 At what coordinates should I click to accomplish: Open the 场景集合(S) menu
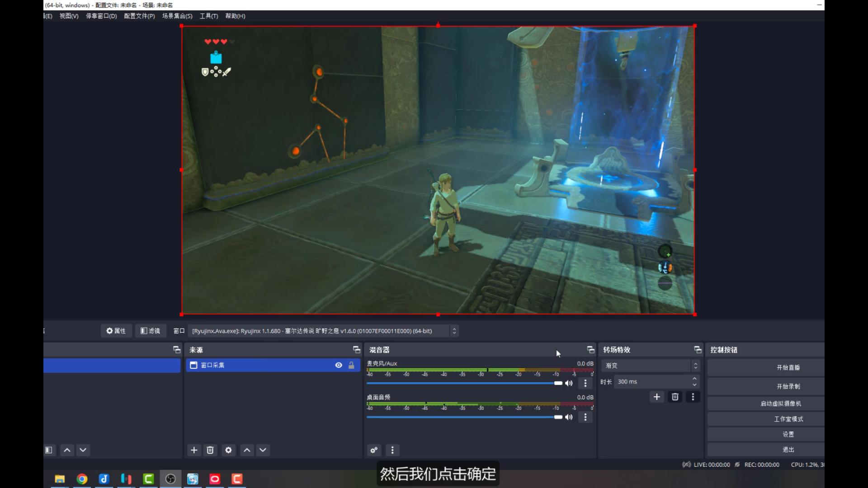[177, 16]
